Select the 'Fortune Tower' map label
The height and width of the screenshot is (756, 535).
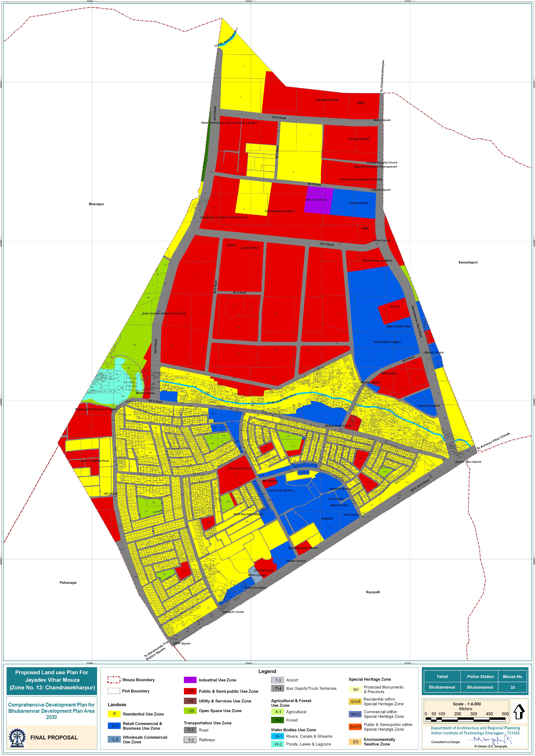coord(358,203)
